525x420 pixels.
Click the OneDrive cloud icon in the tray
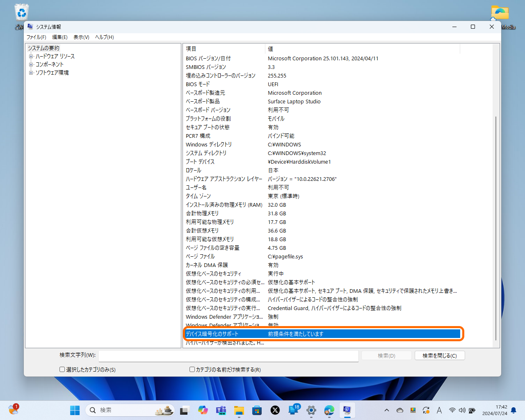(400, 410)
